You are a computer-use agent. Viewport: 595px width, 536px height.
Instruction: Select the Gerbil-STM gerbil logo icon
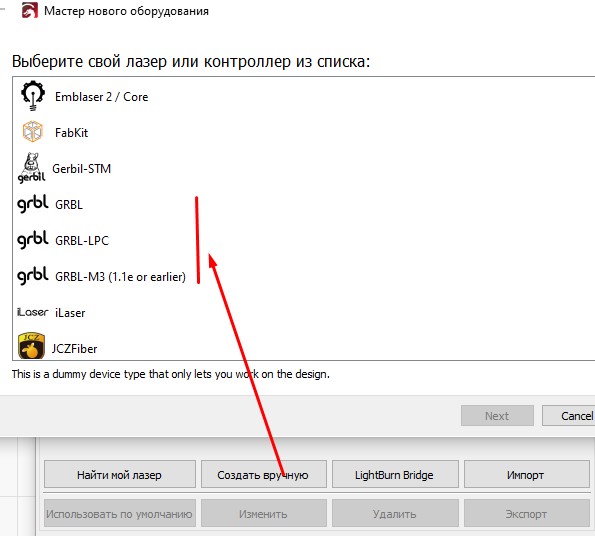(32, 168)
